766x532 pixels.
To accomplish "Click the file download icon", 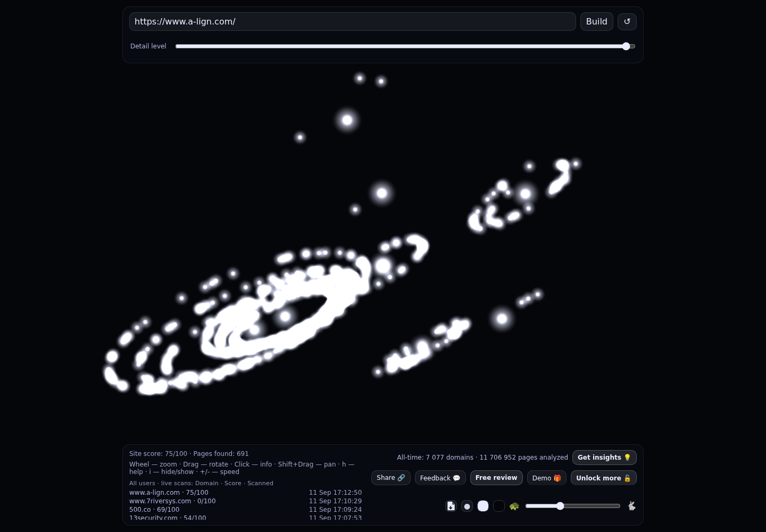I will coord(451,506).
